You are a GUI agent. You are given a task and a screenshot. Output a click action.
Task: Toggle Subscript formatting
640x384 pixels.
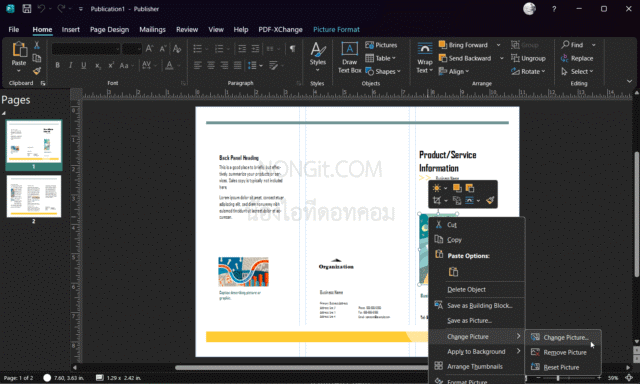coord(98,65)
